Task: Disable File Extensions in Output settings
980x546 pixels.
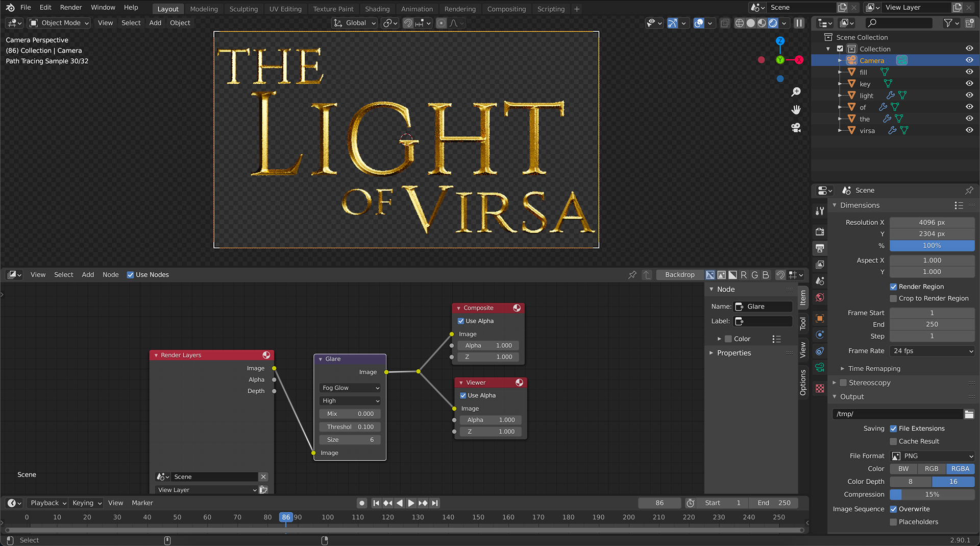Action: [893, 429]
